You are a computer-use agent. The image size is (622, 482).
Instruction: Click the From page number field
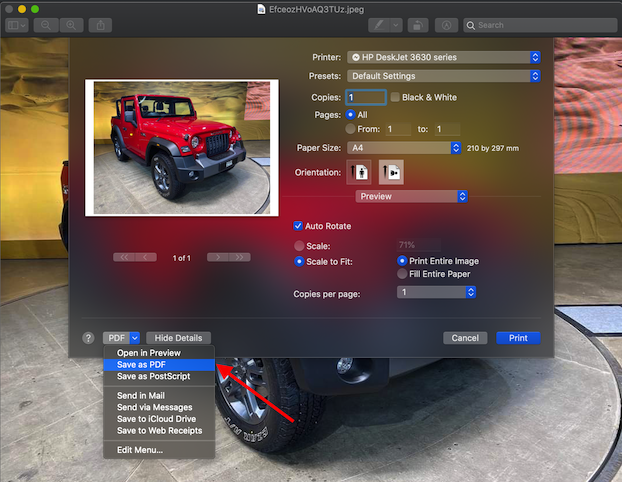point(398,129)
